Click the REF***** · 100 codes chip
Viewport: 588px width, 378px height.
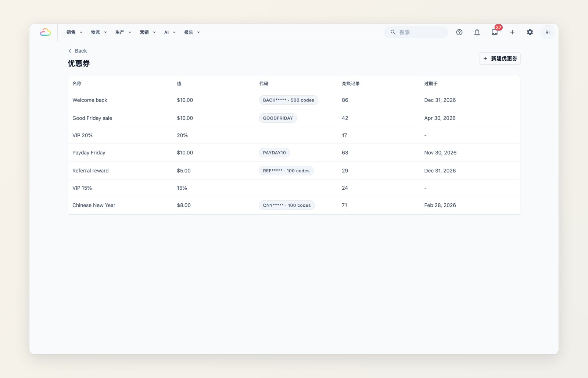(286, 171)
